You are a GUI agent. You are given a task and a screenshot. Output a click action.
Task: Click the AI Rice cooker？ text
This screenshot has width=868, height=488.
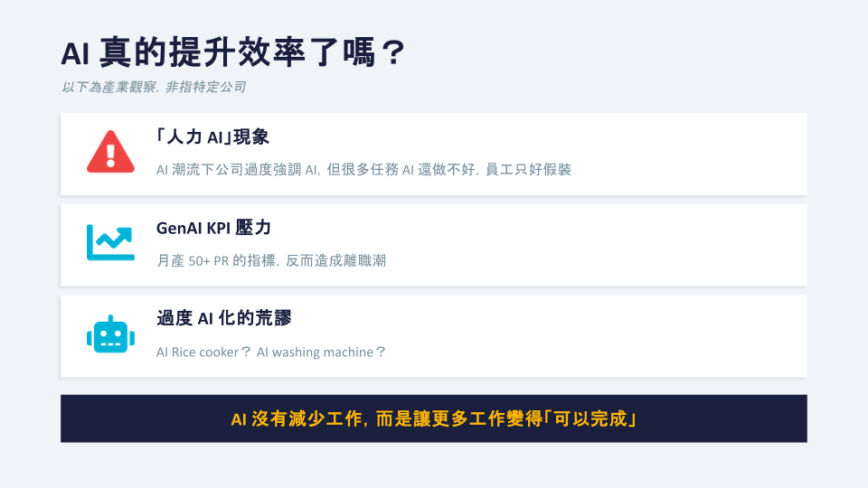pyautogui.click(x=203, y=352)
